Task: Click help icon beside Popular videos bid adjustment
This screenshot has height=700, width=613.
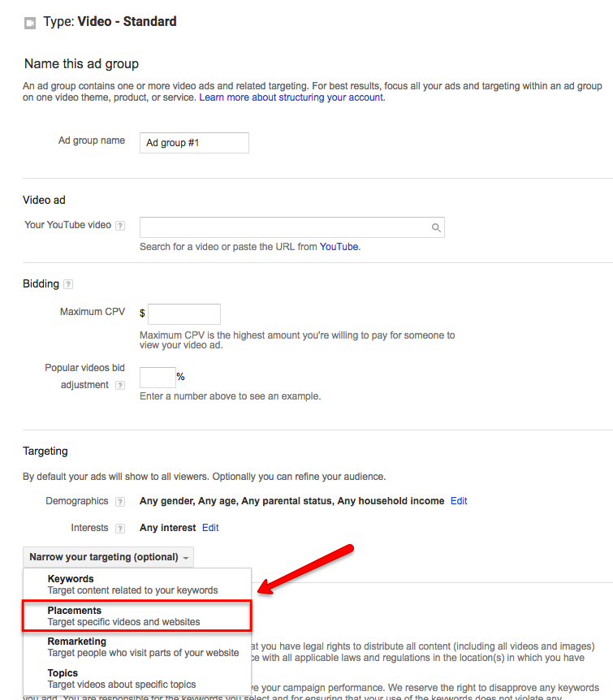Action: click(120, 385)
